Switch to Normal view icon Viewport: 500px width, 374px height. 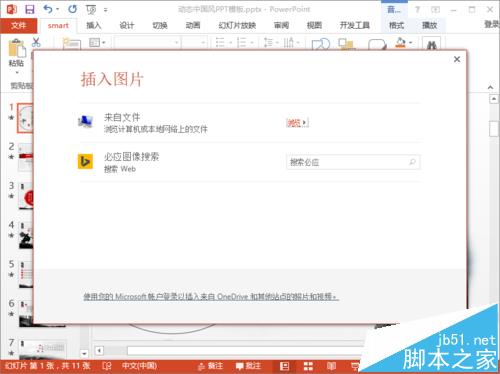click(x=284, y=366)
